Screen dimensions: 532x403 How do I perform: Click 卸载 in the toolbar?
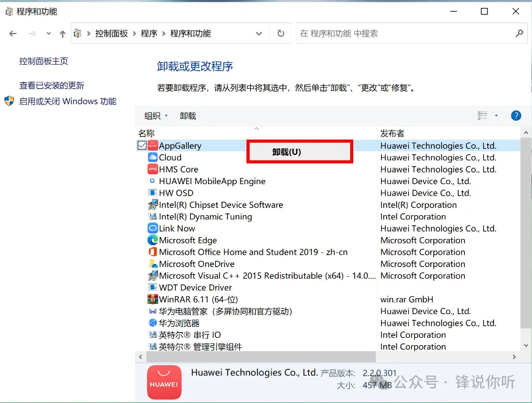pyautogui.click(x=188, y=116)
